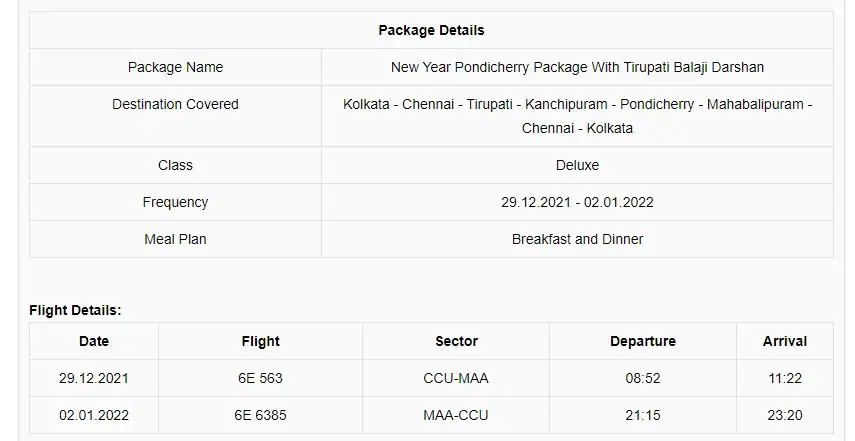This screenshot has height=441, width=855.
Task: Select flight number 6E 6385
Action: pos(260,415)
